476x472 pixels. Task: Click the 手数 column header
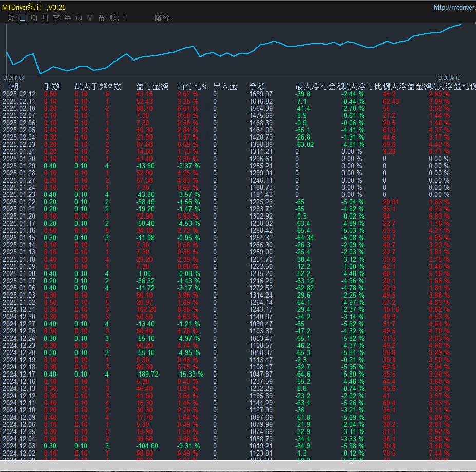click(51, 87)
